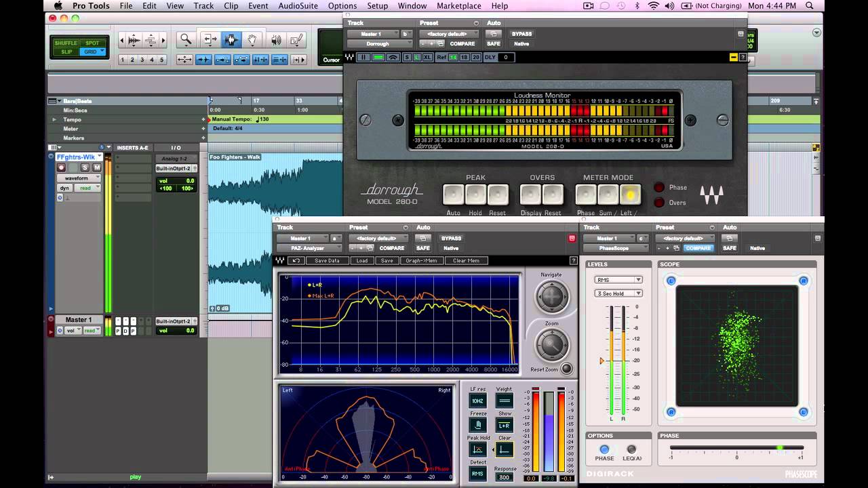Click zoom preset 3
This screenshot has width=868, height=488.
pyautogui.click(x=142, y=60)
